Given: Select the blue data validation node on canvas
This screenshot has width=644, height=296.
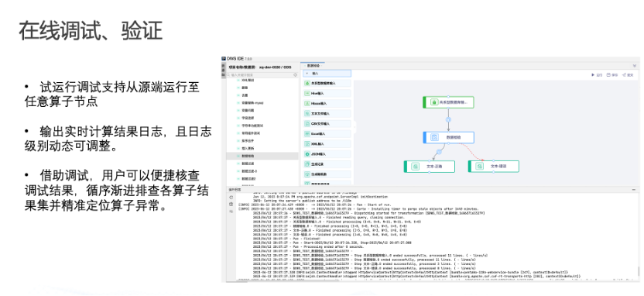Looking at the screenshot, I should 448,137.
